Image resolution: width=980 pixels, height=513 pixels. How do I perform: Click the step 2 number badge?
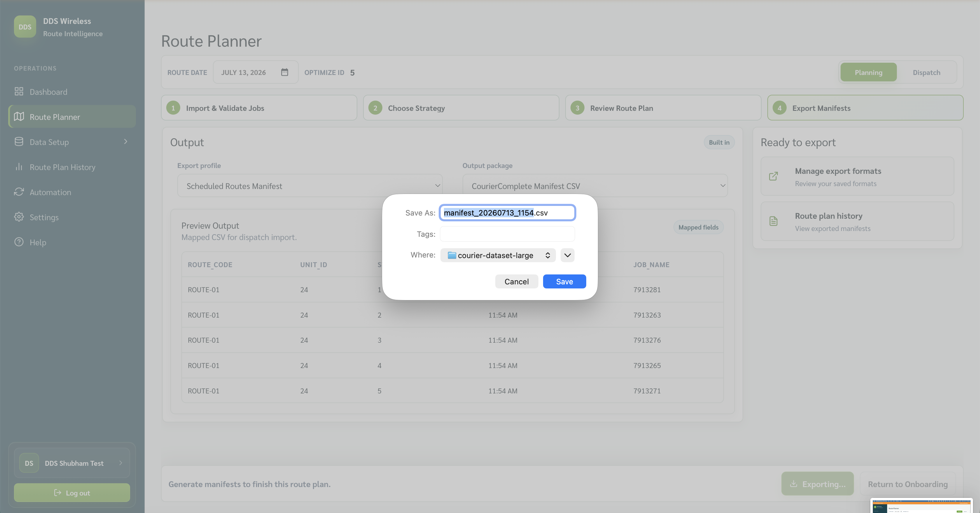pos(375,108)
